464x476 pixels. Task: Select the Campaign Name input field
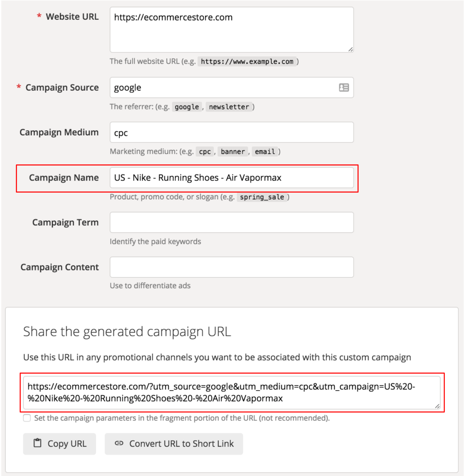point(232,177)
